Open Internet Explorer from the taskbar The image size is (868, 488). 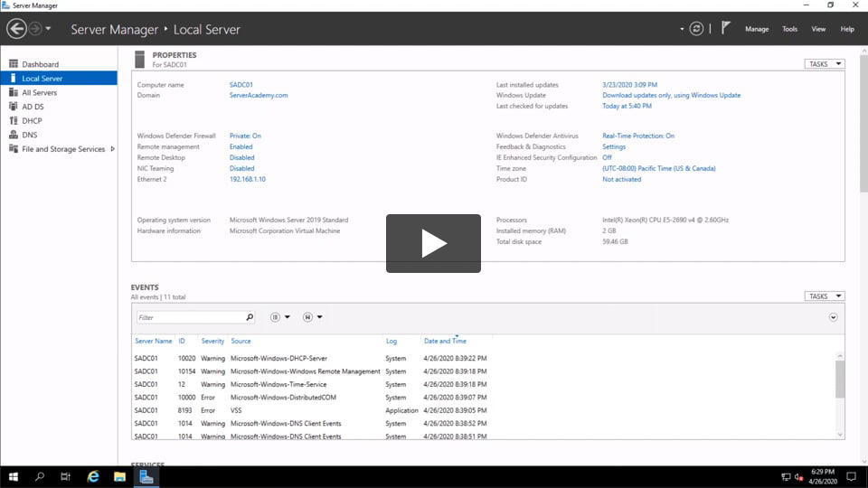tap(92, 476)
